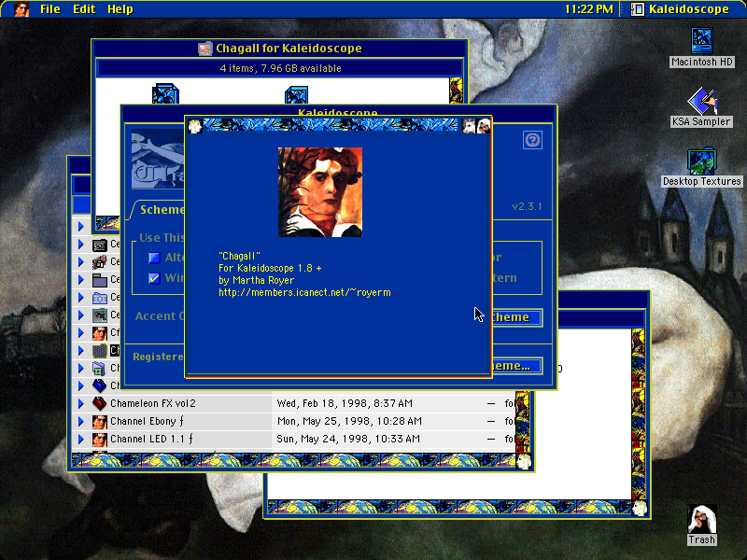Select the dark framed-picture folder icon in list
This screenshot has height=560, width=747.
click(100, 245)
